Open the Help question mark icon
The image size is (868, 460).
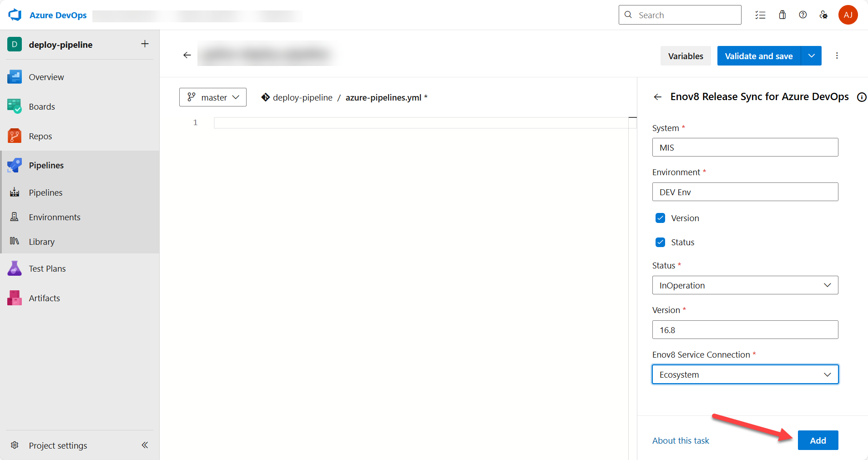click(x=802, y=15)
